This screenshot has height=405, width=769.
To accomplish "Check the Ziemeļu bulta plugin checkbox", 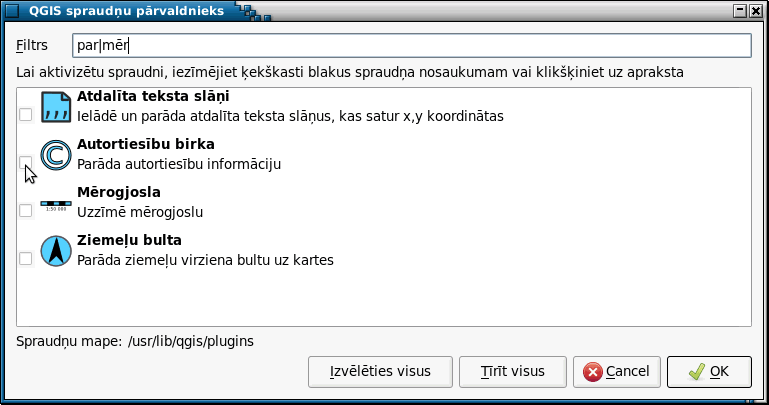I will point(26,259).
